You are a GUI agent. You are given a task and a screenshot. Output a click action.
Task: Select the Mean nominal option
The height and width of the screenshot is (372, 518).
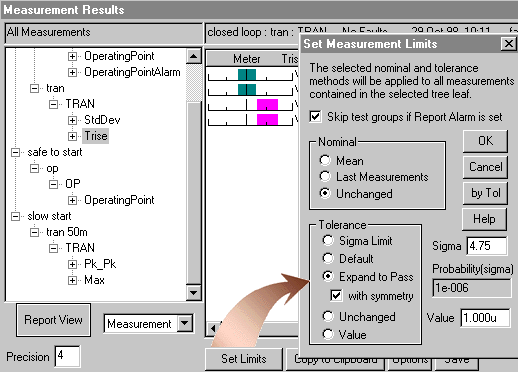pos(325,160)
